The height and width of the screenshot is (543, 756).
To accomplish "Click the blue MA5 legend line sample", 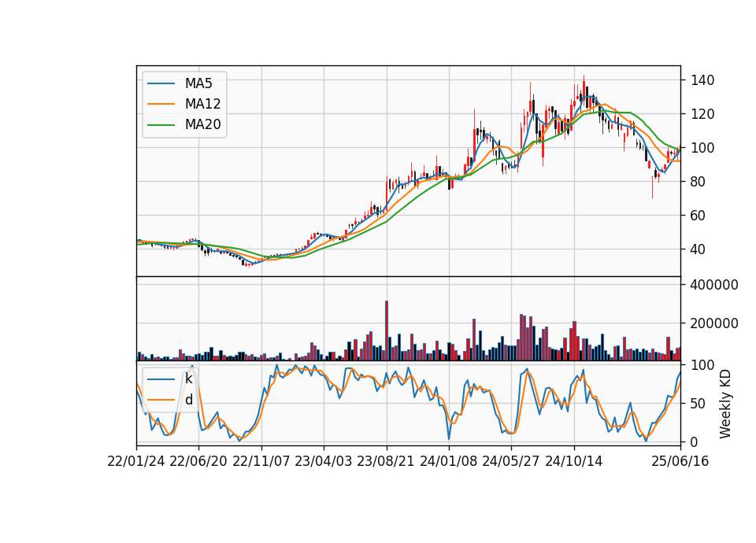I will point(161,83).
